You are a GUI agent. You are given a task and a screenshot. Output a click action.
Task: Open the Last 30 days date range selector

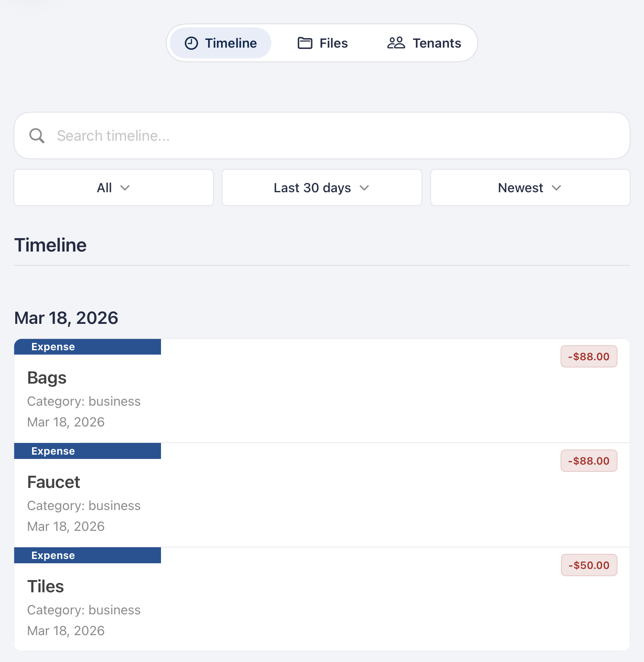tap(322, 187)
